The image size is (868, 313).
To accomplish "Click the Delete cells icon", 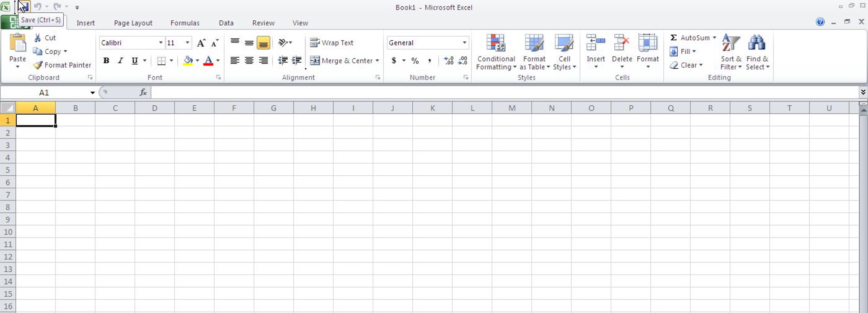I will pyautogui.click(x=622, y=43).
